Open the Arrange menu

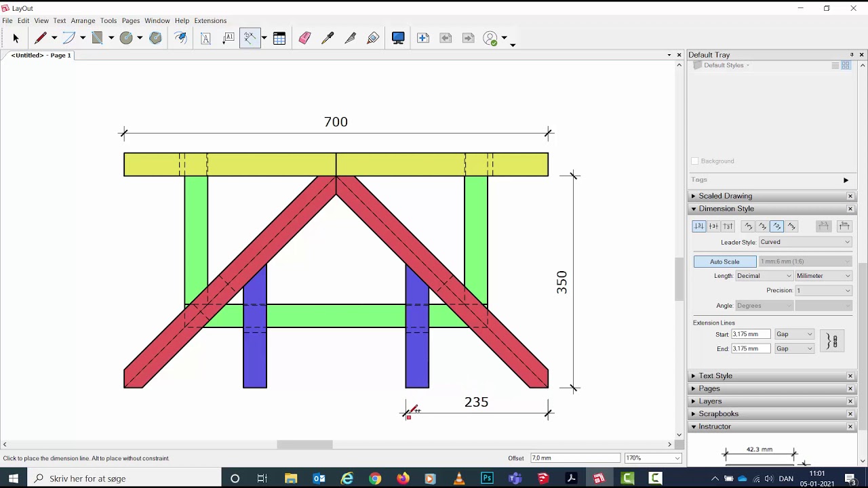pyautogui.click(x=83, y=20)
